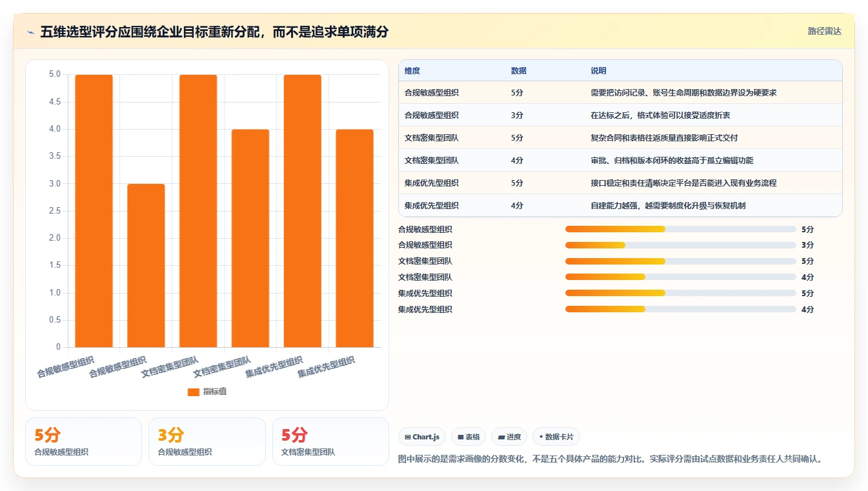Click the 数据卡片 chip icon
The height and width of the screenshot is (491, 868).
click(541, 437)
